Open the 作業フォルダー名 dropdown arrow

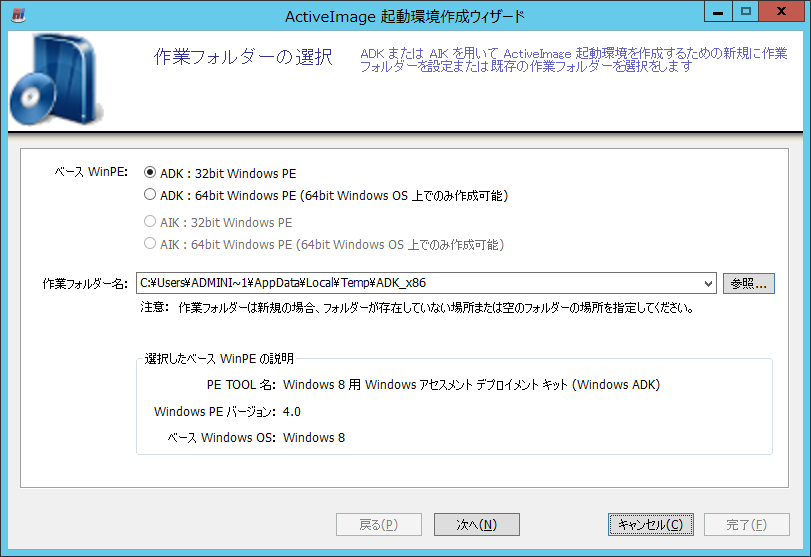[708, 283]
